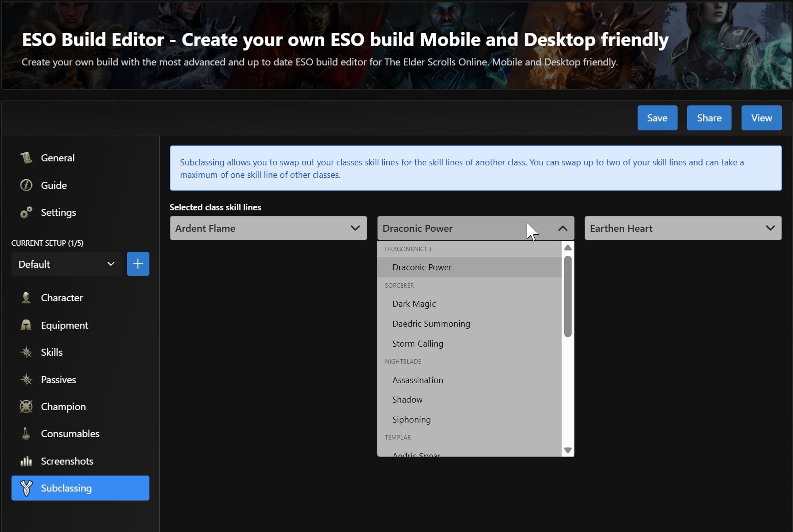Choose Draconic Power in the list

click(x=469, y=267)
